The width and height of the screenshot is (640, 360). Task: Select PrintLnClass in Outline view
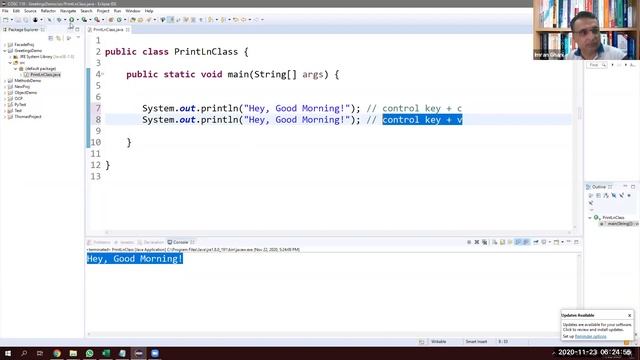[x=613, y=218]
